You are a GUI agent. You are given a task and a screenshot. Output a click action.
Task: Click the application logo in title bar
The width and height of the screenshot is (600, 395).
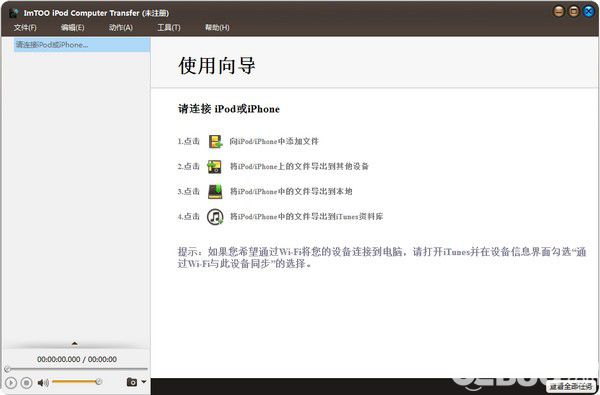coord(14,13)
